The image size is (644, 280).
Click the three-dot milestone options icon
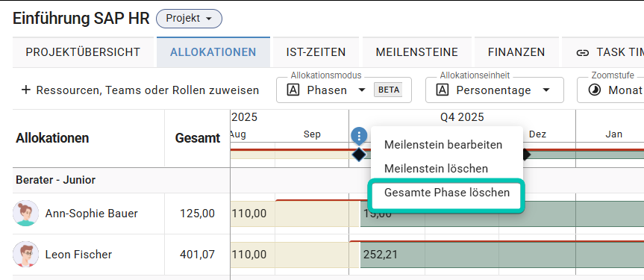point(359,135)
